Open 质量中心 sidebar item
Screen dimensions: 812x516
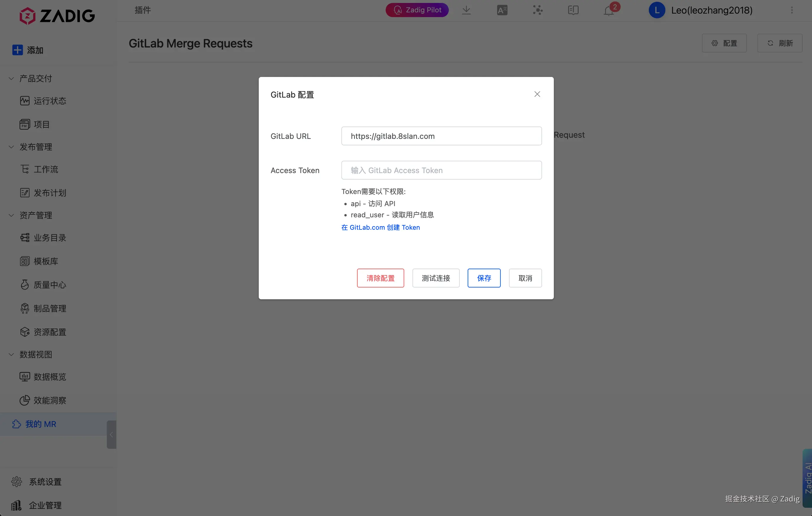(50, 285)
